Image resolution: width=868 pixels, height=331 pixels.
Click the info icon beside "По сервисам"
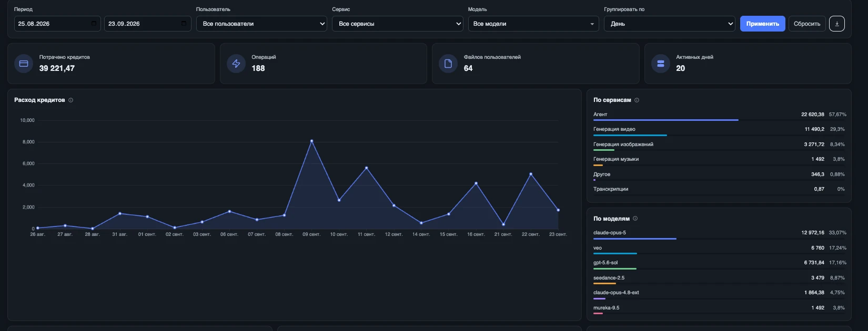[x=637, y=100]
